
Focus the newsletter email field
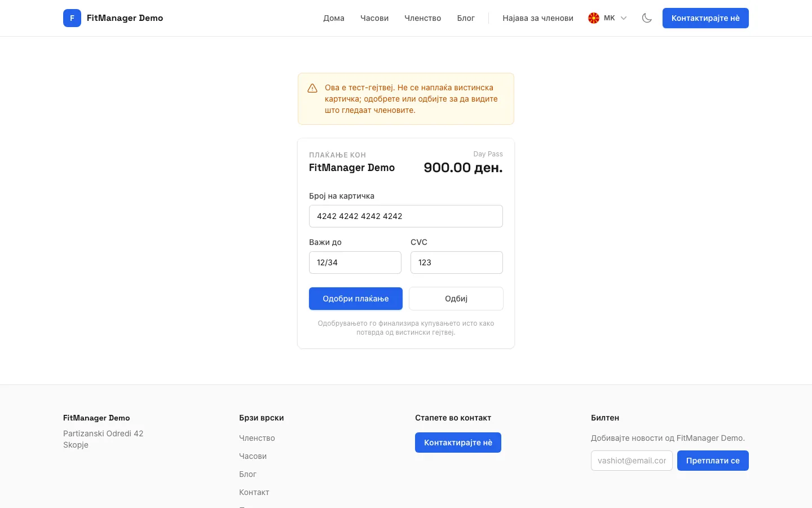(x=632, y=461)
